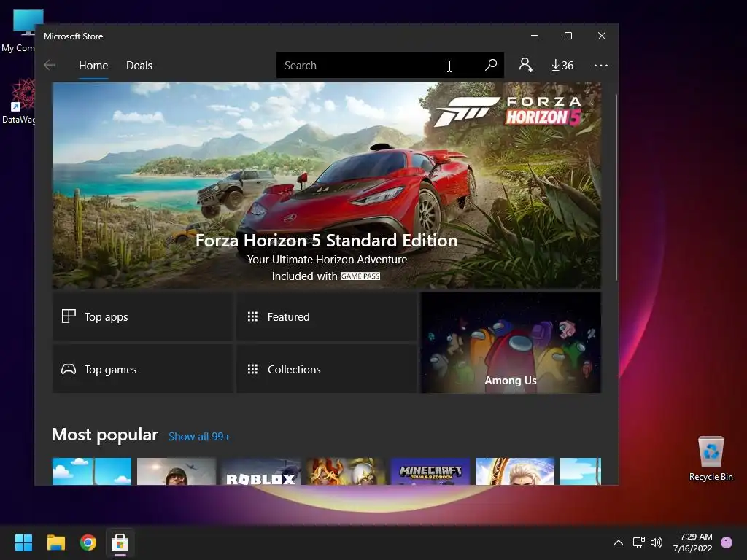
Task: Click the Collections dots icon
Action: tap(252, 369)
